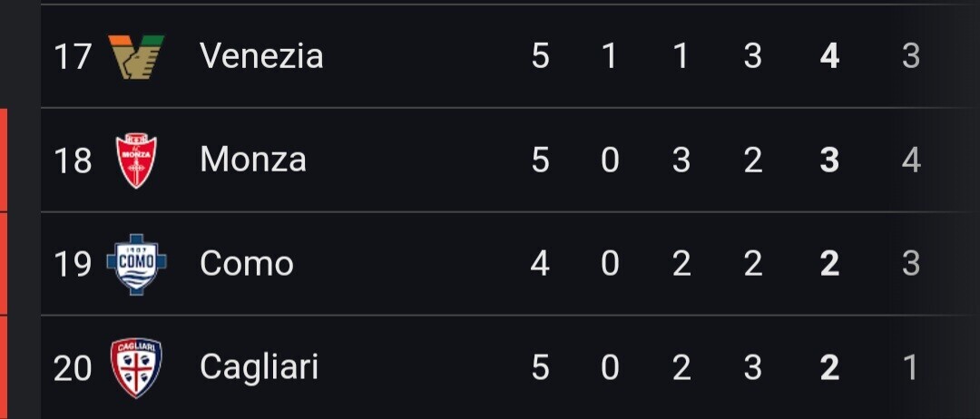The image size is (980, 419).
Task: Open the Venezia club crest
Action: (136, 56)
